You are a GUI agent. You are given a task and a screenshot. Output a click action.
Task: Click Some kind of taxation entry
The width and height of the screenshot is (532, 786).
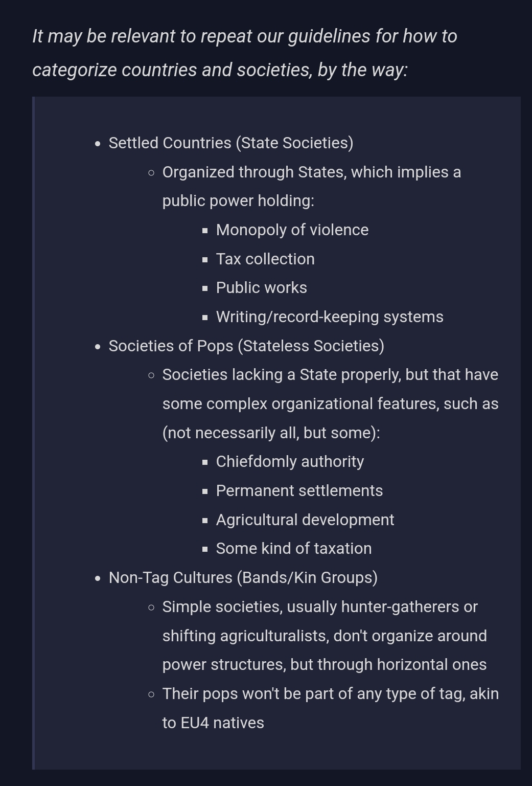click(294, 548)
